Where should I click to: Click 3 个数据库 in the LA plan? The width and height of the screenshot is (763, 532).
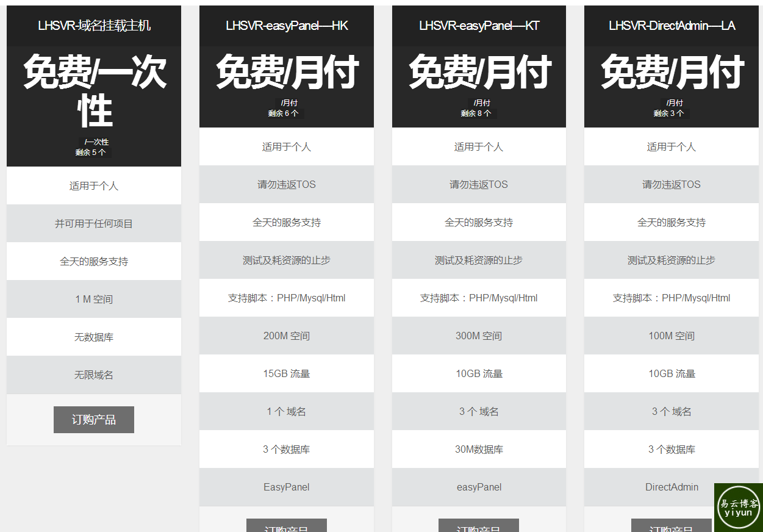click(672, 449)
